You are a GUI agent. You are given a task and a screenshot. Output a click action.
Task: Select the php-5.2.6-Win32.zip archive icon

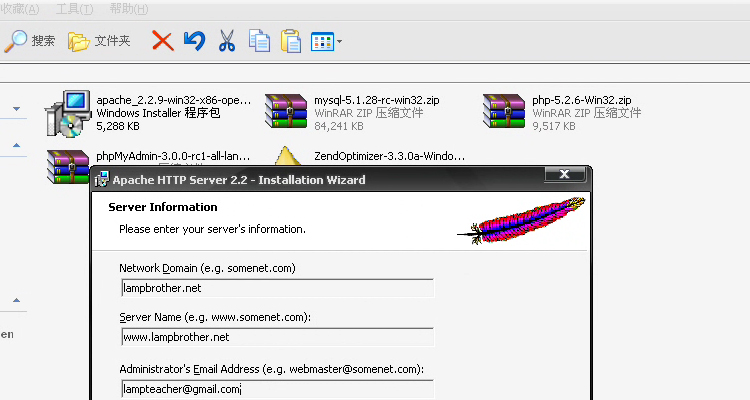pos(504,111)
